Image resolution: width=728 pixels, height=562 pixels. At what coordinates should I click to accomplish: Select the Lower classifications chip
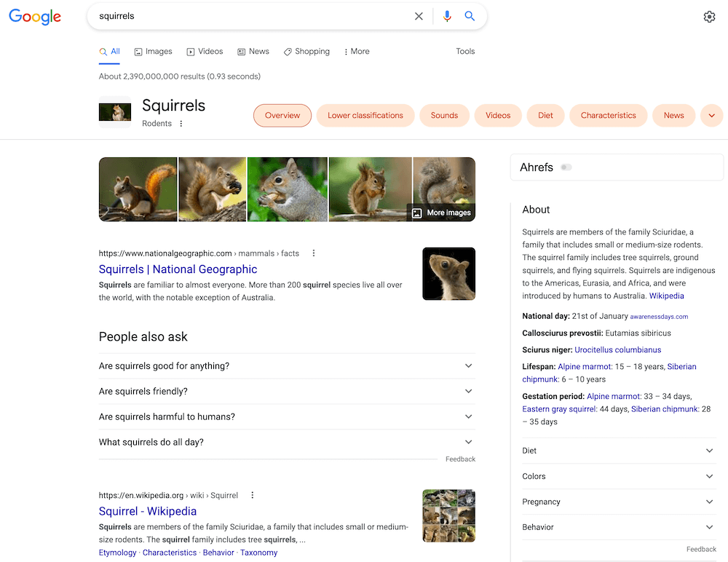[x=365, y=115]
